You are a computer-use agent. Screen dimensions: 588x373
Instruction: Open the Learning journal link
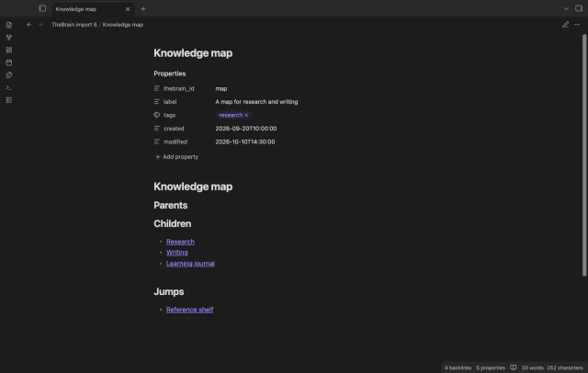point(190,264)
